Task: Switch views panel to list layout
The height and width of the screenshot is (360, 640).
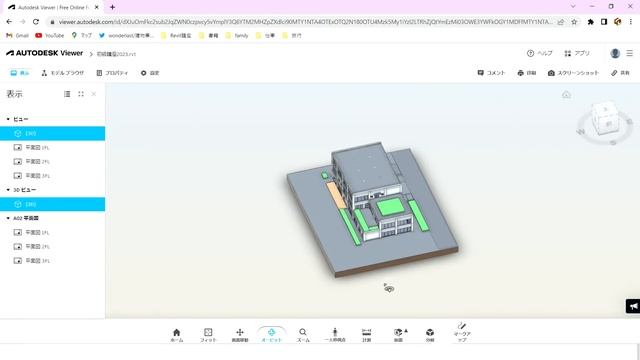Action: 67,94
